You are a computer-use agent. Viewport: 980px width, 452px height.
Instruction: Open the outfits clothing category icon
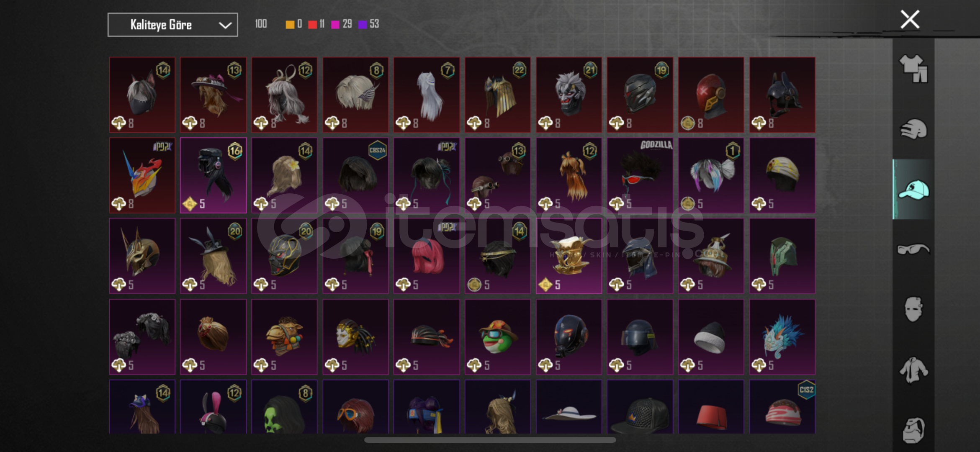point(913,69)
